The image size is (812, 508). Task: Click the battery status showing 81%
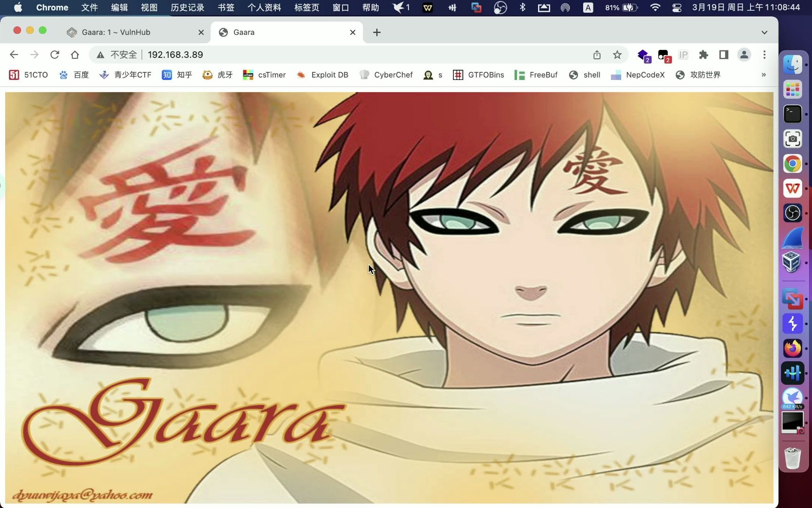coord(621,8)
